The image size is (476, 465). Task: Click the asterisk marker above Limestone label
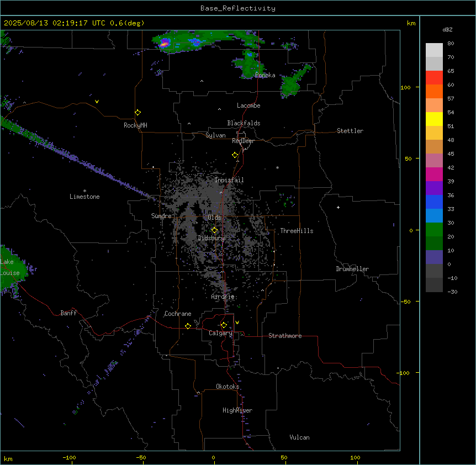[x=84, y=191]
